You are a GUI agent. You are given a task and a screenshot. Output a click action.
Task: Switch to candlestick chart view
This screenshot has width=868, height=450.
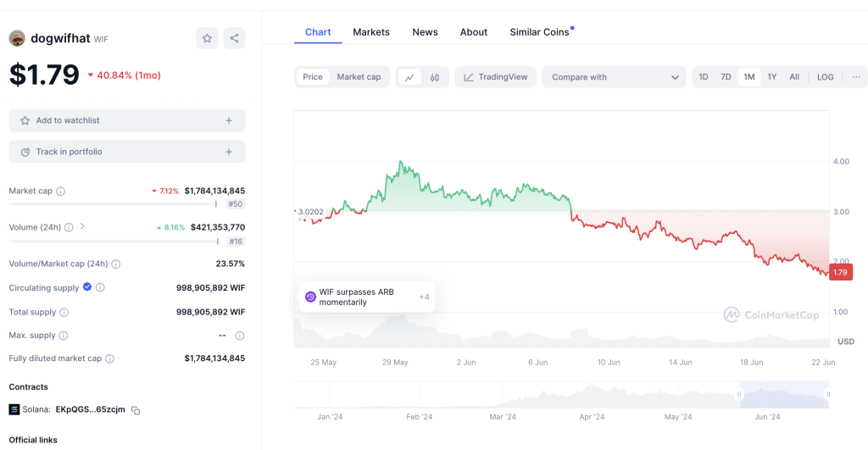(x=435, y=77)
